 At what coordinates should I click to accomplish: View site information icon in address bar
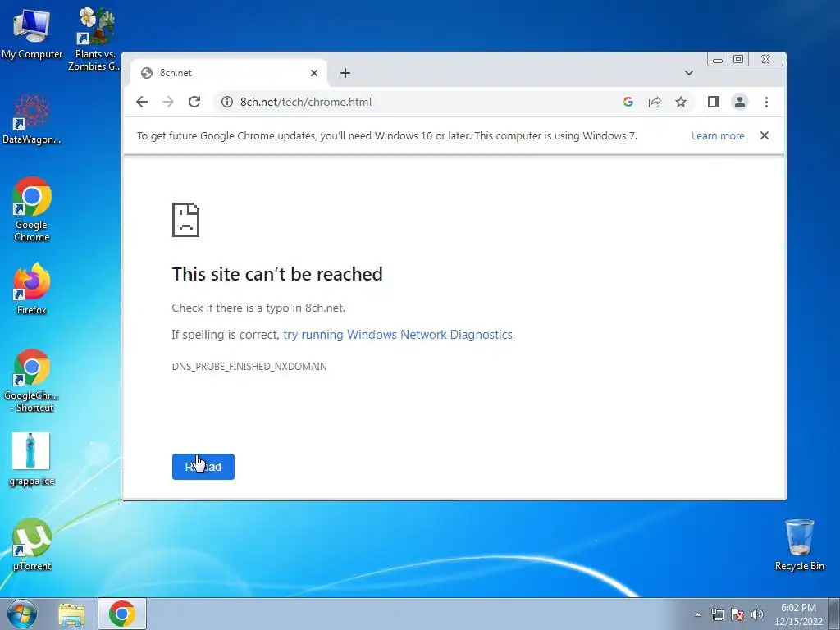pos(227,102)
